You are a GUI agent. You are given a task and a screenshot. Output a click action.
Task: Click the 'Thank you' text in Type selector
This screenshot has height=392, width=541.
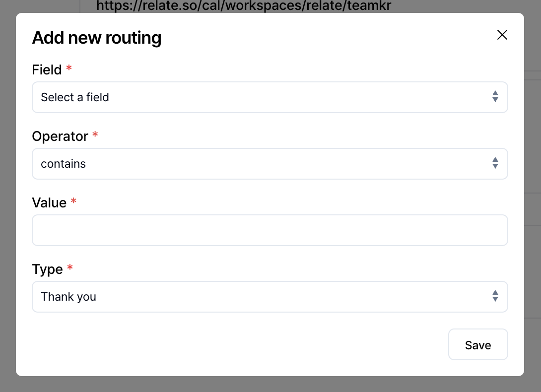[x=69, y=296]
